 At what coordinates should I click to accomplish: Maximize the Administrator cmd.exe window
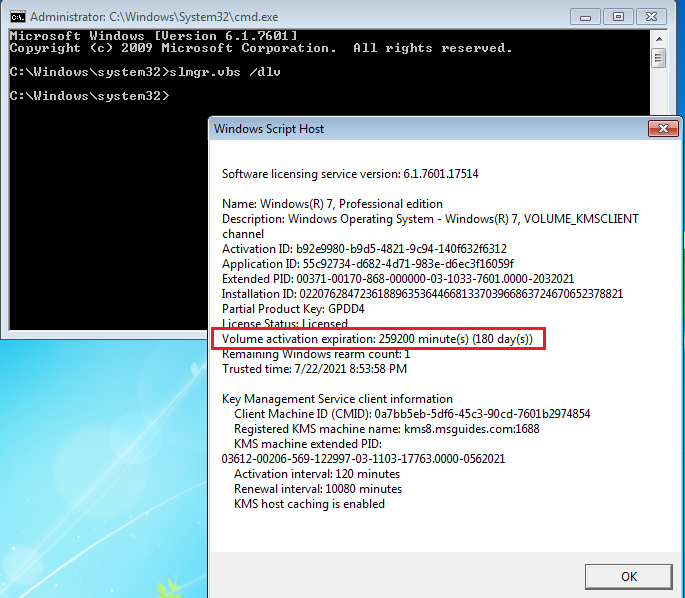tap(618, 17)
